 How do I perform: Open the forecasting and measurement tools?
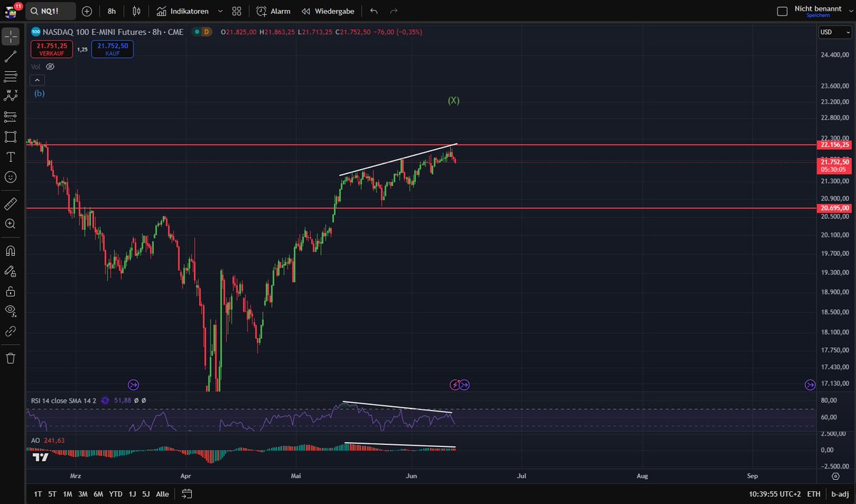[10, 115]
